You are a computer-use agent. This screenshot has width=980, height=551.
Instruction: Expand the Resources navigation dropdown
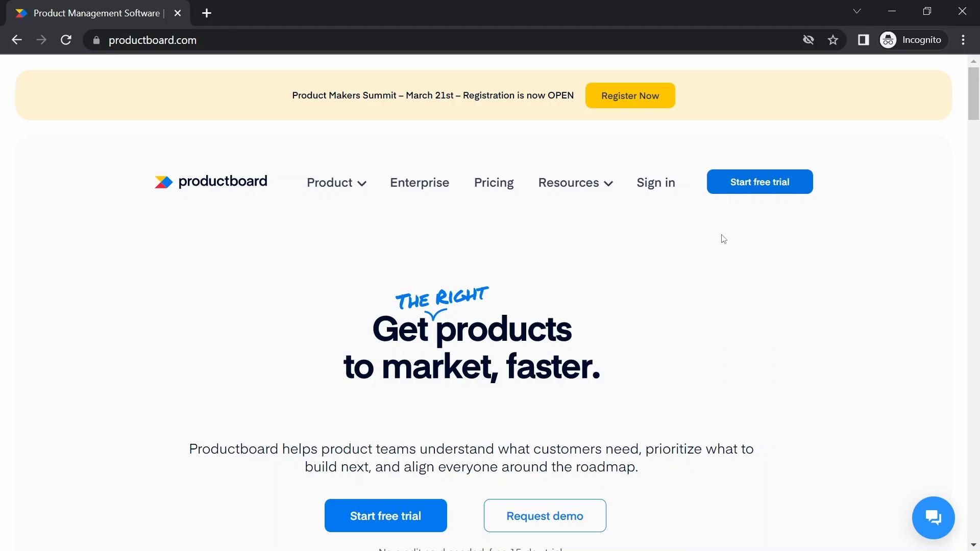point(575,182)
